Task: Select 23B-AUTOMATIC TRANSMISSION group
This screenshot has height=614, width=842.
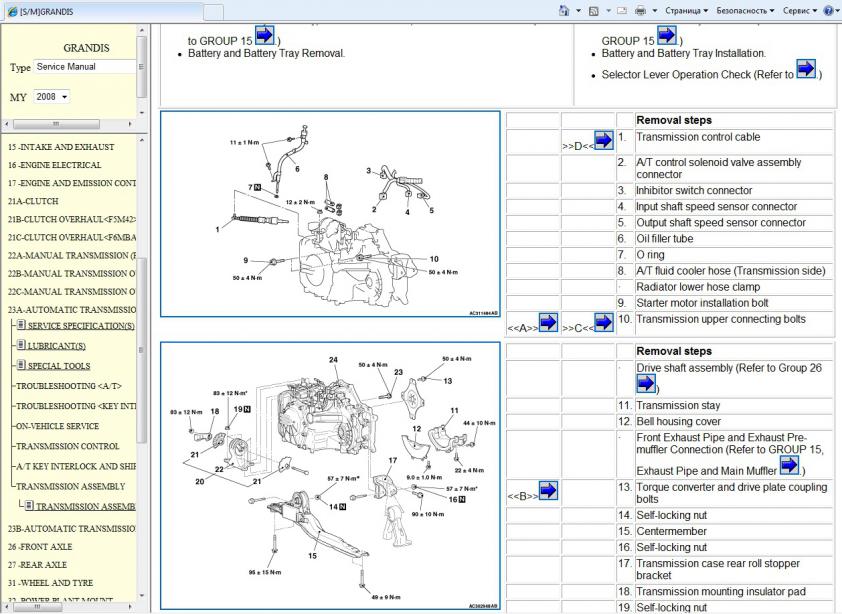Action: (71, 529)
